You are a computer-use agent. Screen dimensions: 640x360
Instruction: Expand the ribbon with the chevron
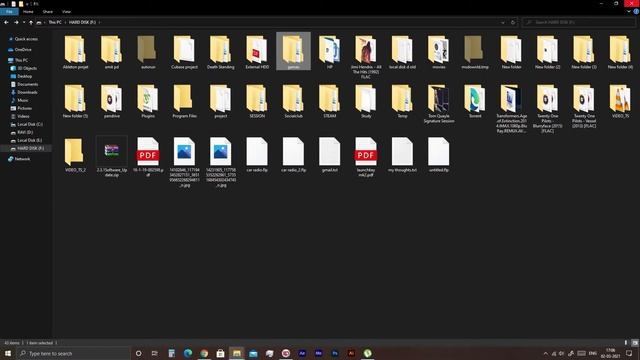[x=629, y=11]
